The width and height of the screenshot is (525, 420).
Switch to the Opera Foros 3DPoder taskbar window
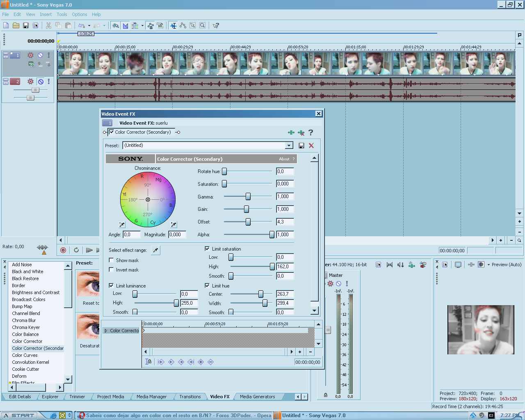pos(175,415)
